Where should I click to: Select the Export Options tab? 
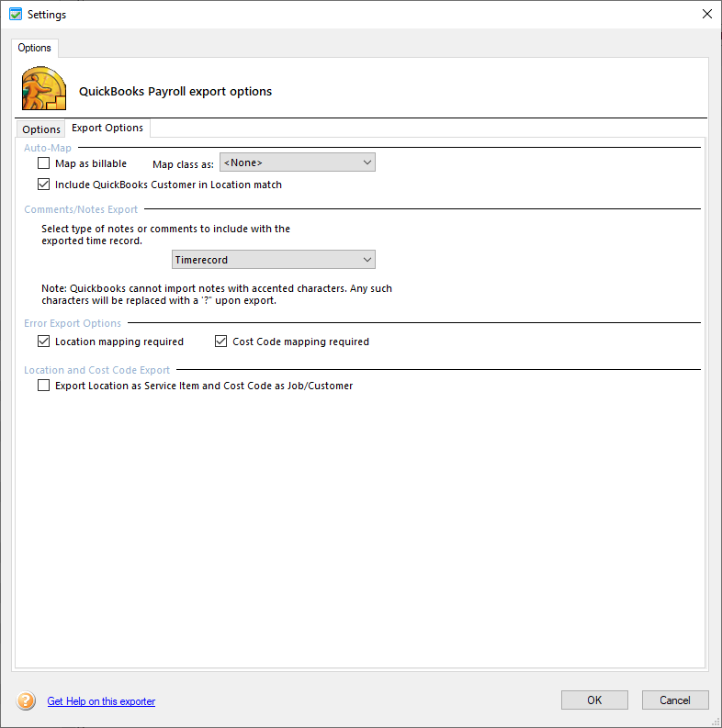click(107, 129)
